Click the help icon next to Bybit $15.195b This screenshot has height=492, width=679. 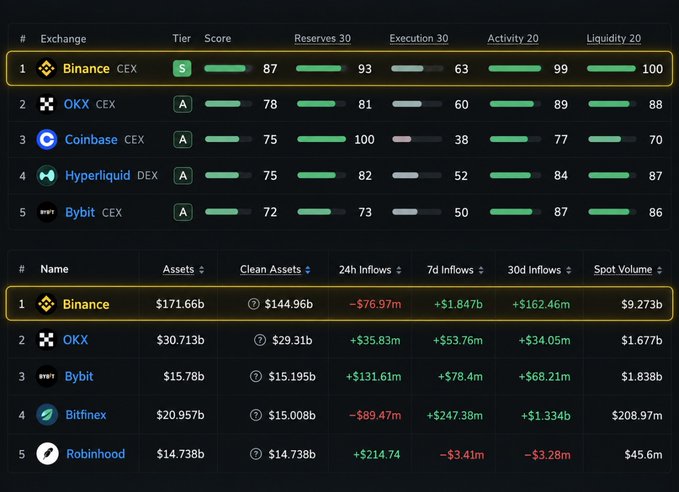[256, 376]
